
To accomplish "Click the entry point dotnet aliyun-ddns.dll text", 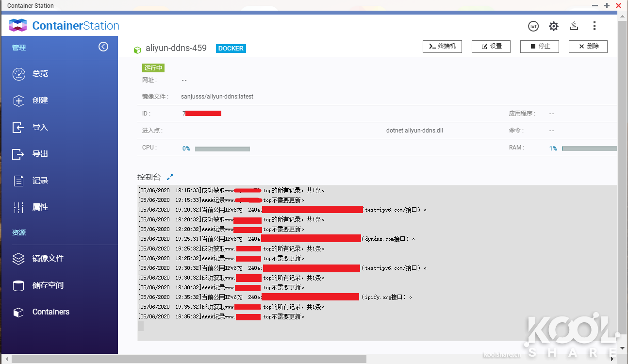I will (414, 131).
